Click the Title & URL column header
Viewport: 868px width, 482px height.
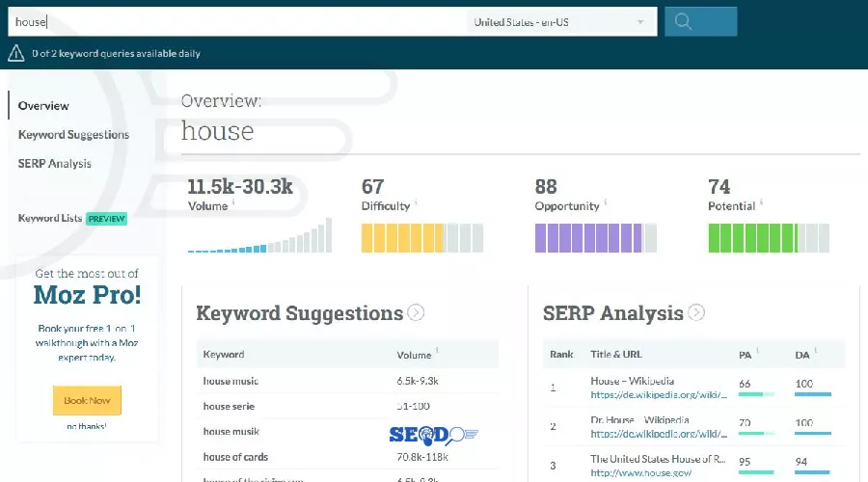tap(616, 354)
